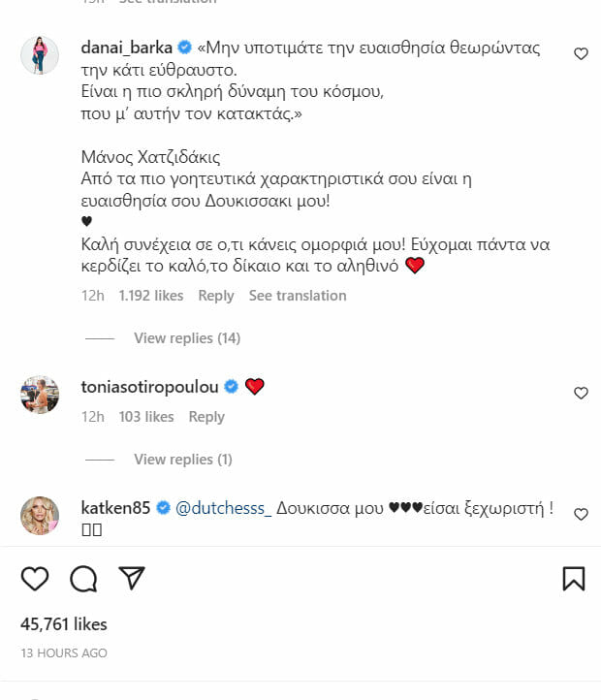The height and width of the screenshot is (700, 601).
Task: Save the post with the bookmark icon
Action: pyautogui.click(x=574, y=579)
